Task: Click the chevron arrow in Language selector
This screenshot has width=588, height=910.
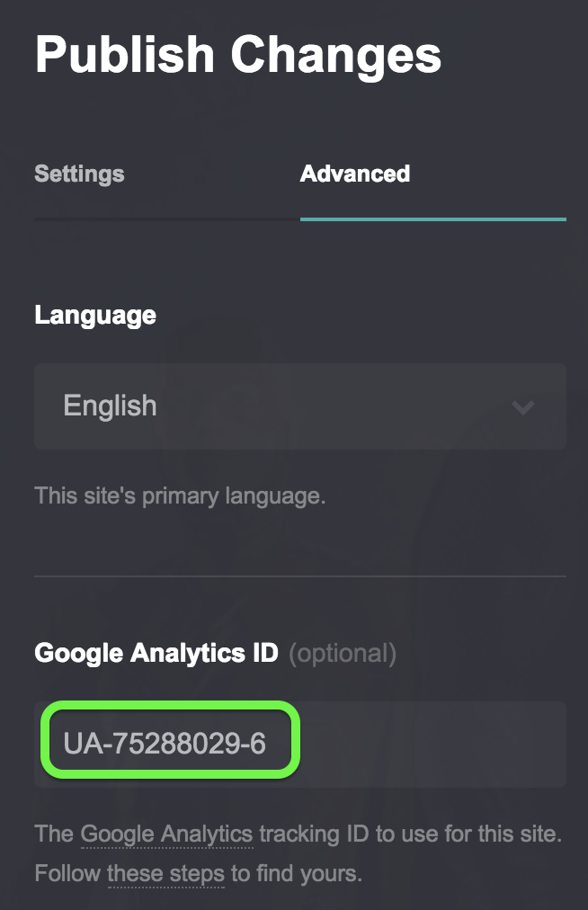Action: [x=523, y=407]
